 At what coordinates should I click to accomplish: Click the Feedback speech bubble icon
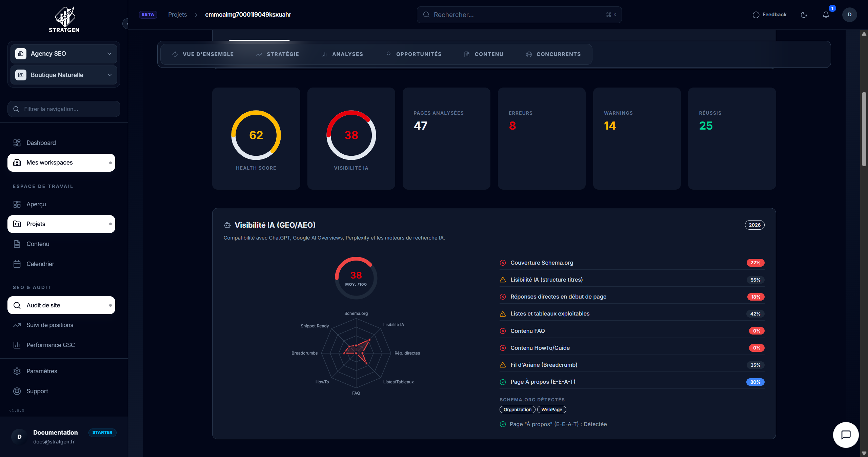pos(755,15)
